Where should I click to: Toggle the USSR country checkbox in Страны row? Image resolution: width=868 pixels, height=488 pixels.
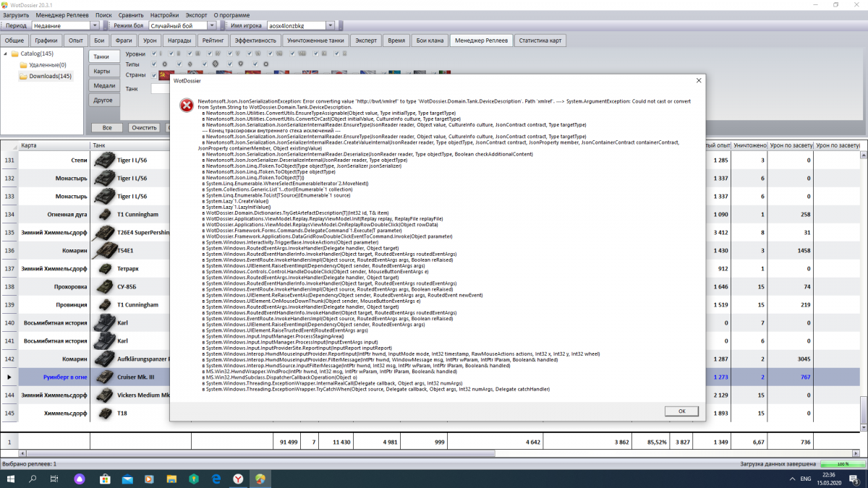pyautogui.click(x=154, y=75)
